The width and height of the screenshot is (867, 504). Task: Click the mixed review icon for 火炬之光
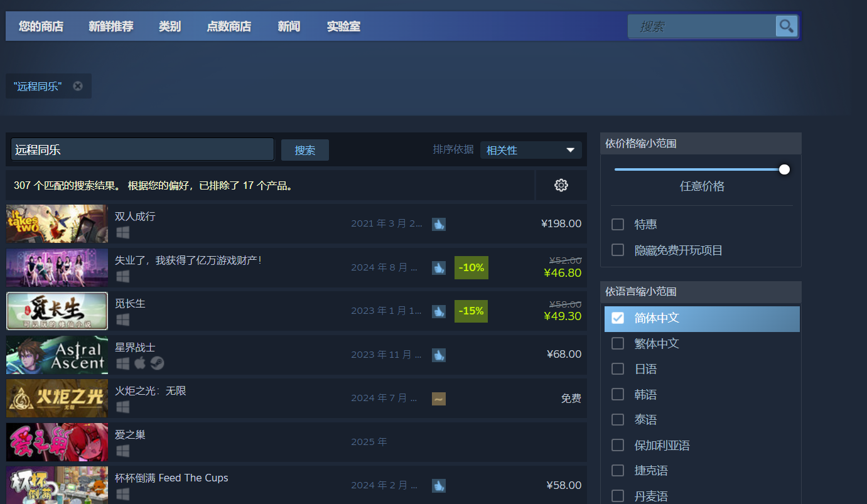tap(439, 399)
